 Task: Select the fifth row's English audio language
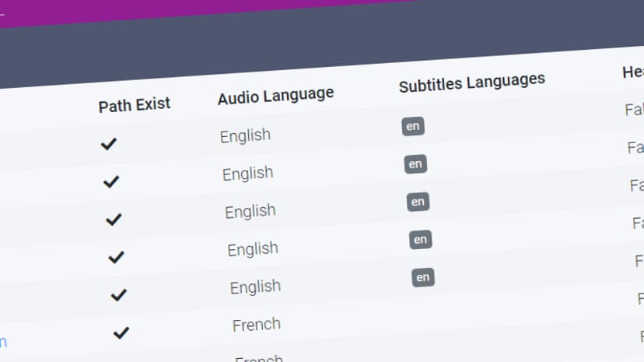point(255,286)
